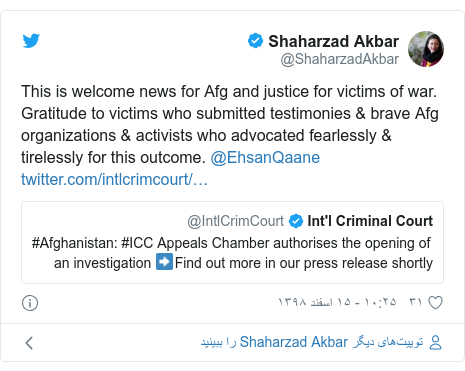Click Shaharzad Akbar's verified badge
Screen dimensions: 465x371
[x=255, y=41]
